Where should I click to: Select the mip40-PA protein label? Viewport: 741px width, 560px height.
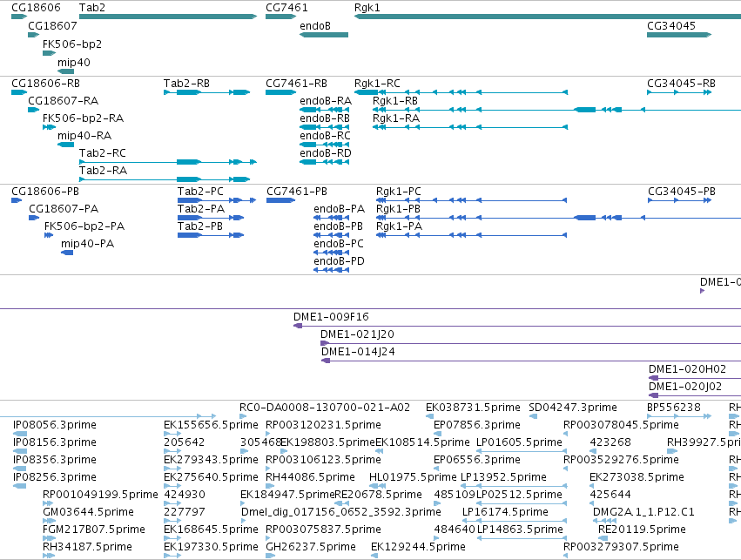point(87,244)
